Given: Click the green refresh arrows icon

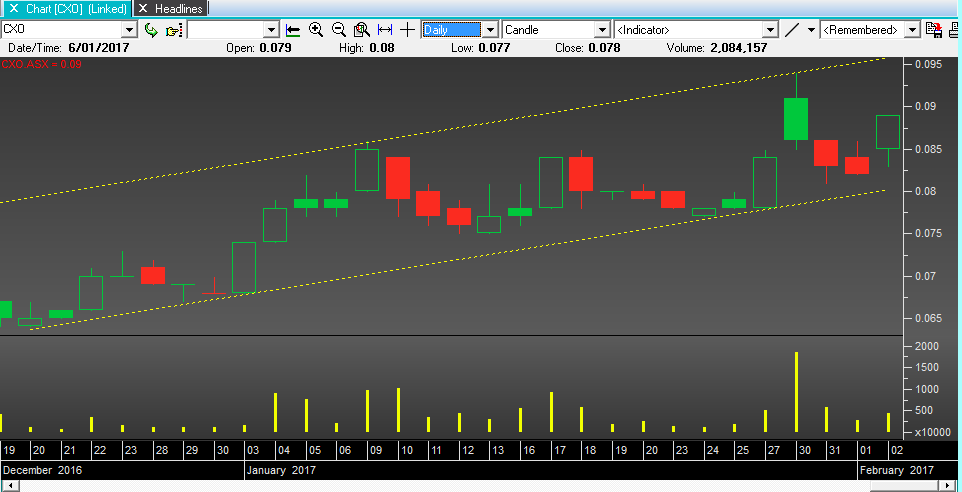Looking at the screenshot, I should click(151, 29).
